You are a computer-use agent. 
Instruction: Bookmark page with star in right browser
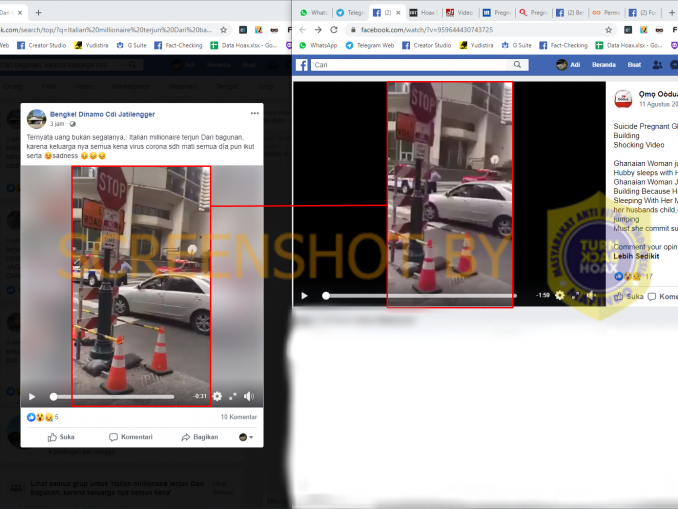click(608, 30)
